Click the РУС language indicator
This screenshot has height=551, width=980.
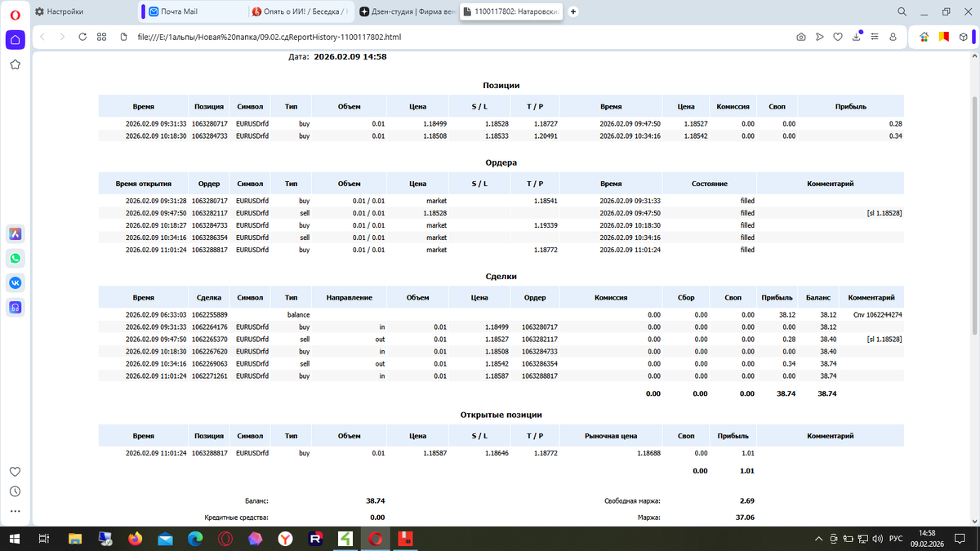pos(896,538)
